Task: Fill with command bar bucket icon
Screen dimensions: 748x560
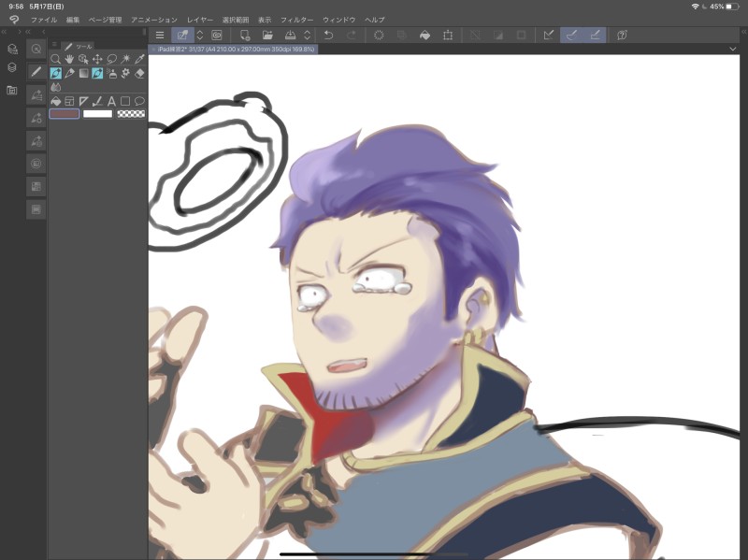Action: coord(424,36)
